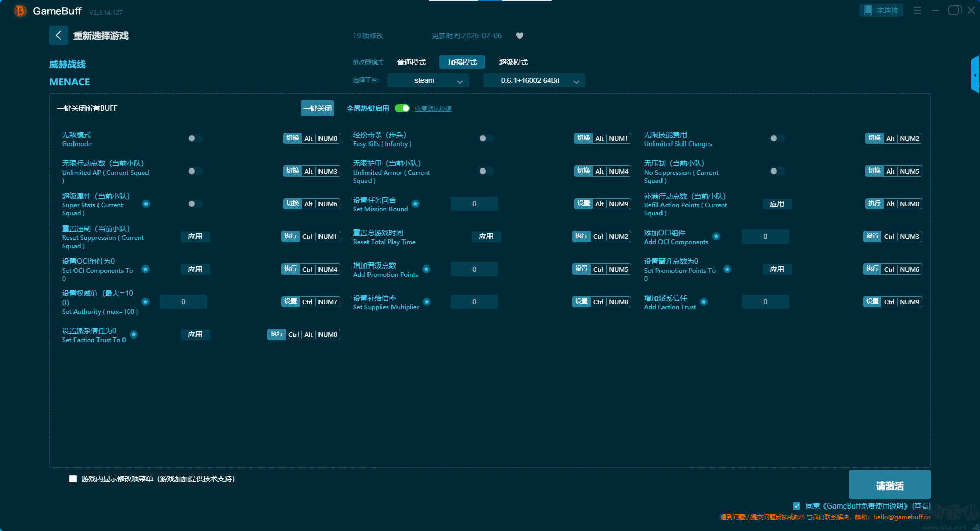This screenshot has height=531, width=980.
Task: Click the 重新选择游戏 title text
Action: [101, 36]
